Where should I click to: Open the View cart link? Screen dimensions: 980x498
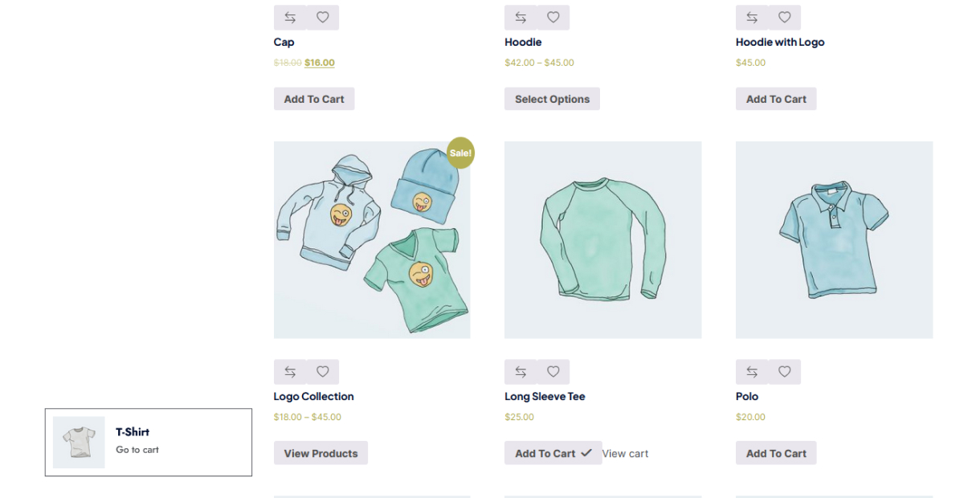pos(625,453)
